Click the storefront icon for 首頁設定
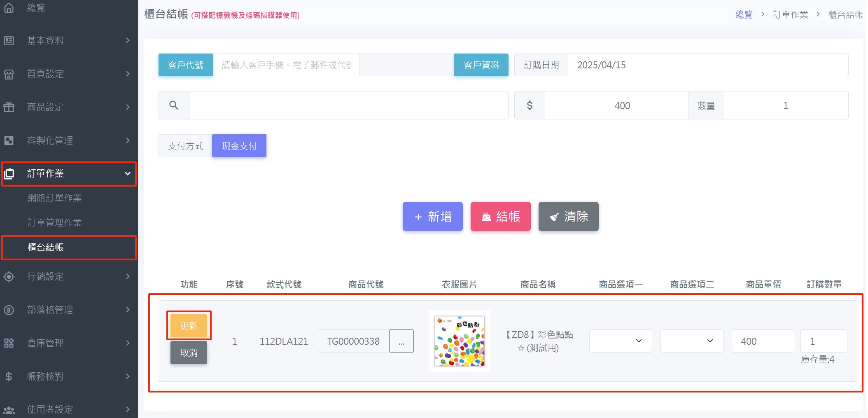Viewport: 868px width, 418px height. [x=9, y=74]
